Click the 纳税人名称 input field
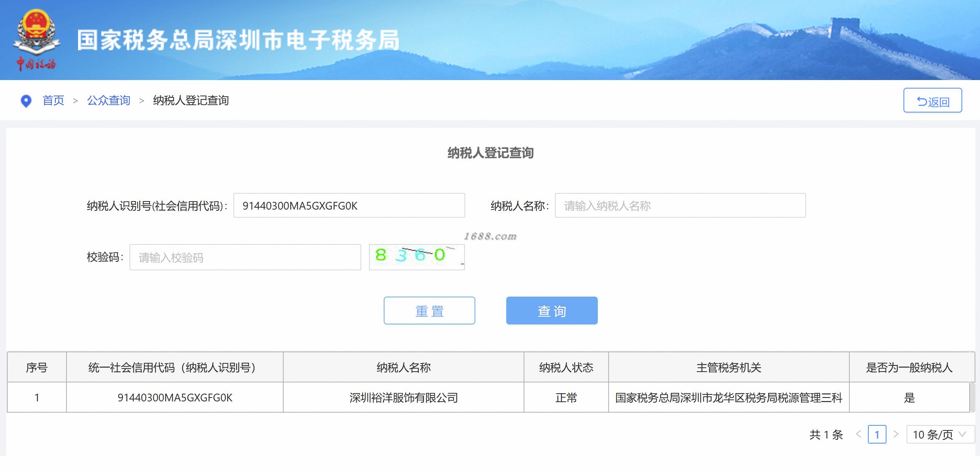The width and height of the screenshot is (980, 471). (x=680, y=205)
